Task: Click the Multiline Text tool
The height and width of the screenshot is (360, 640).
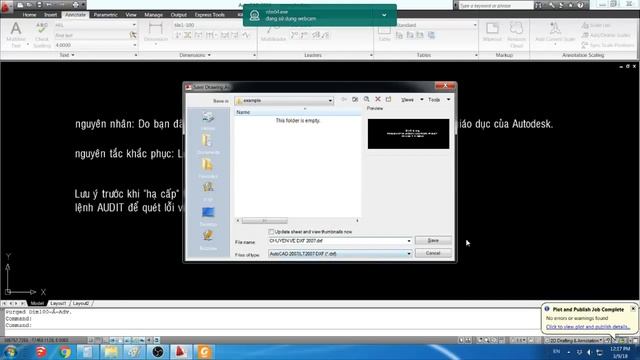Action: (16, 34)
